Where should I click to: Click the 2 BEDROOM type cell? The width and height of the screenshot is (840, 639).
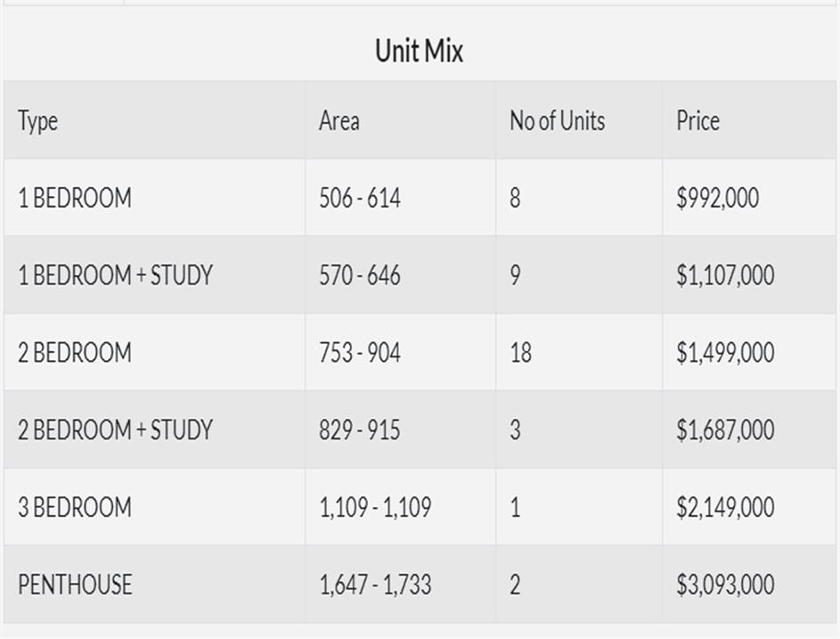click(x=75, y=353)
